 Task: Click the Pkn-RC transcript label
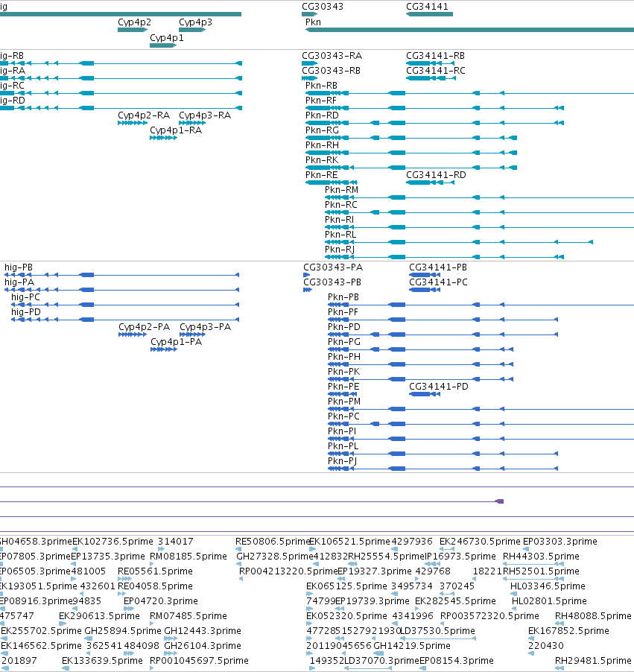click(x=340, y=205)
